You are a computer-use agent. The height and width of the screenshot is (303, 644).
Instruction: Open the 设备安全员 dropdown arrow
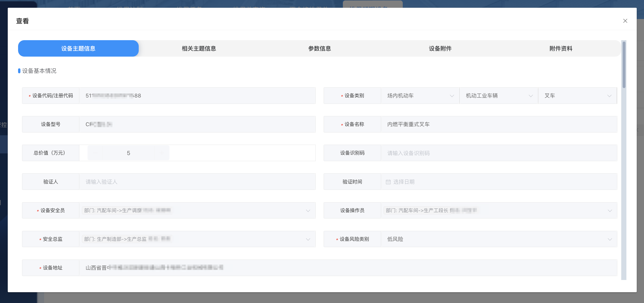coord(308,211)
